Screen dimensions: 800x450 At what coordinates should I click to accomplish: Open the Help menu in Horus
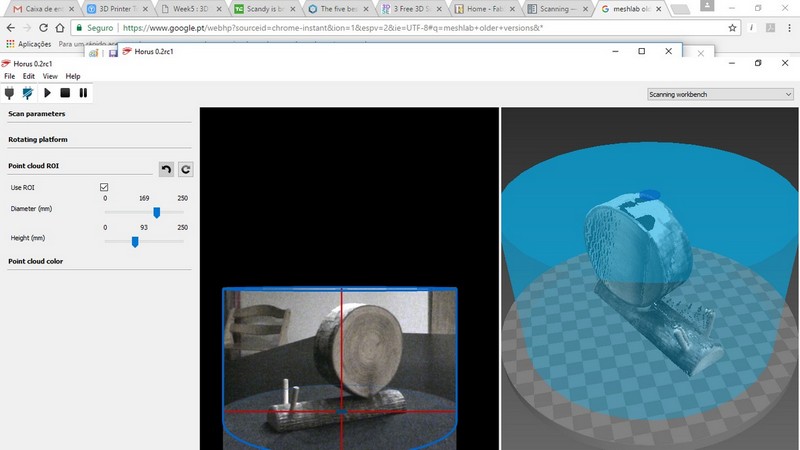click(73, 76)
